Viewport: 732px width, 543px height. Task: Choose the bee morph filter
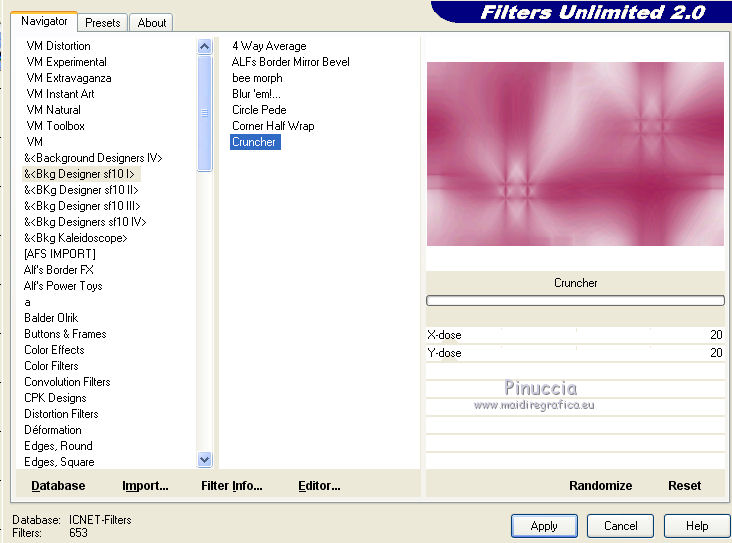tap(257, 78)
